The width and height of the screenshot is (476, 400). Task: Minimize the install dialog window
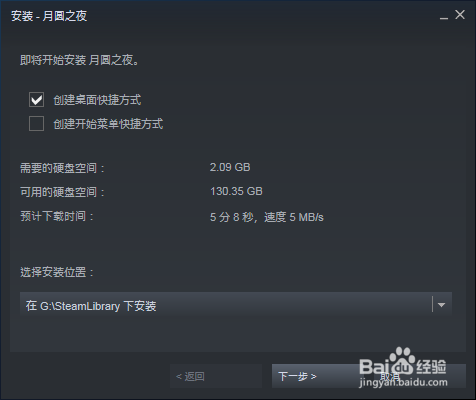click(443, 16)
